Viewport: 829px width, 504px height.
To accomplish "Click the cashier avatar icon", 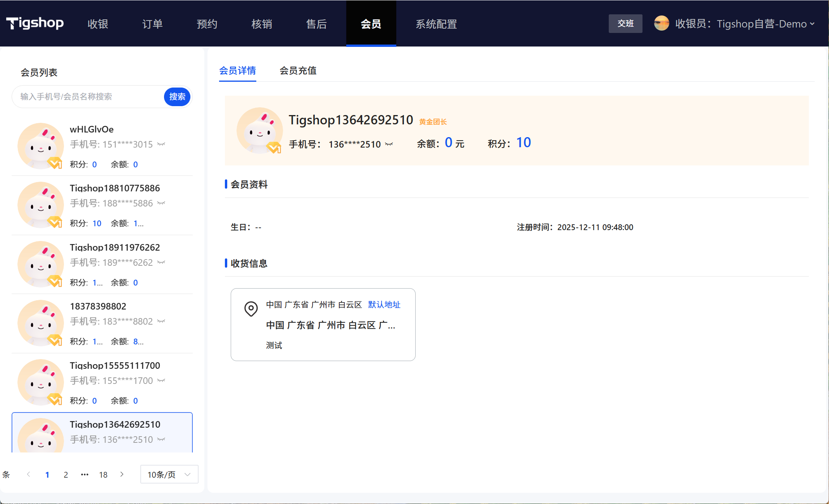I will click(661, 23).
